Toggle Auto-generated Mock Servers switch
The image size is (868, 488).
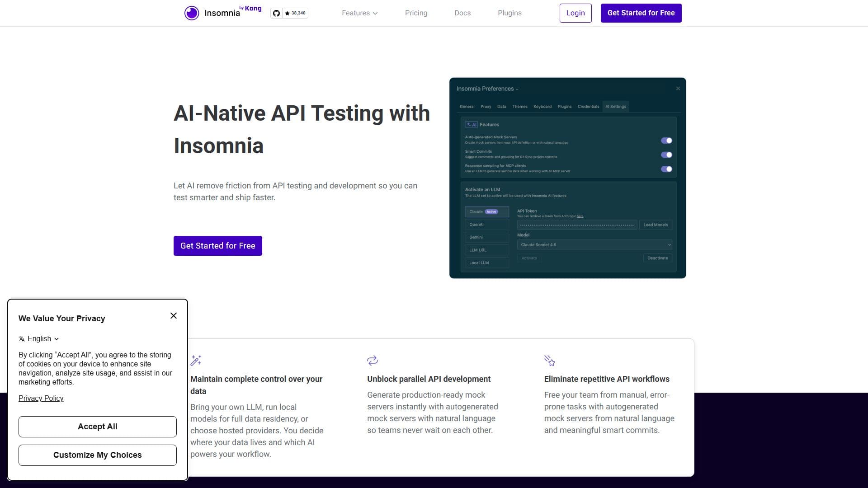click(666, 141)
